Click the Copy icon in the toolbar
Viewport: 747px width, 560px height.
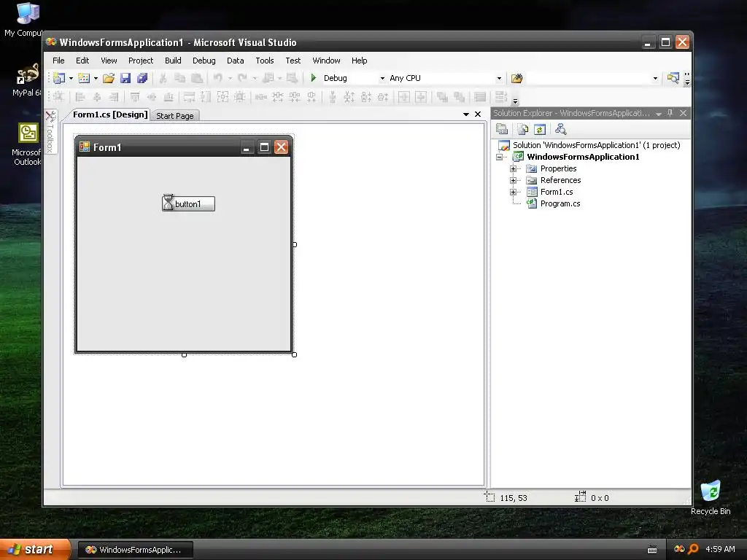(179, 78)
